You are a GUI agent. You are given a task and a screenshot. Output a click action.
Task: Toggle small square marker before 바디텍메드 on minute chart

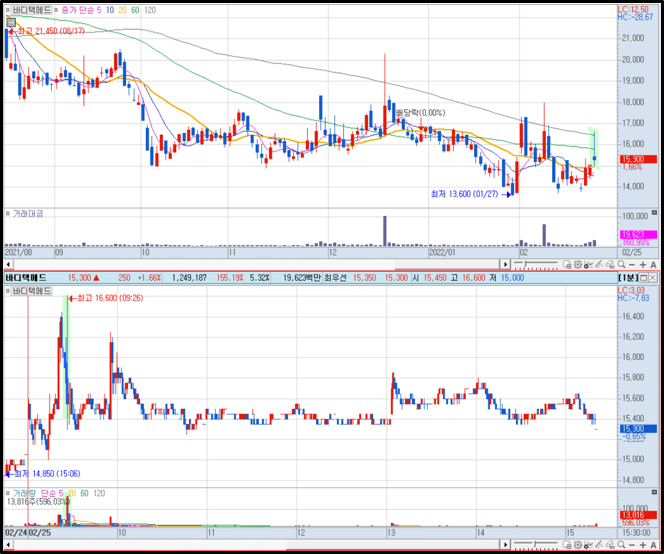click(8, 291)
